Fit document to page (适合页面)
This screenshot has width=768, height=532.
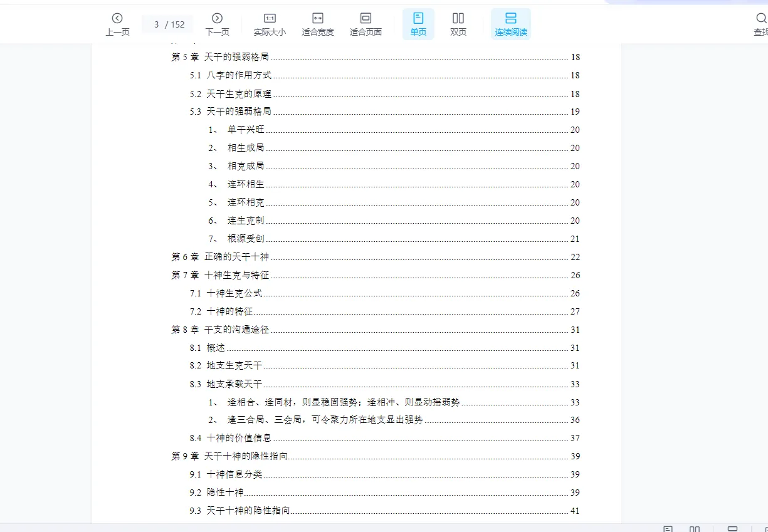point(366,24)
